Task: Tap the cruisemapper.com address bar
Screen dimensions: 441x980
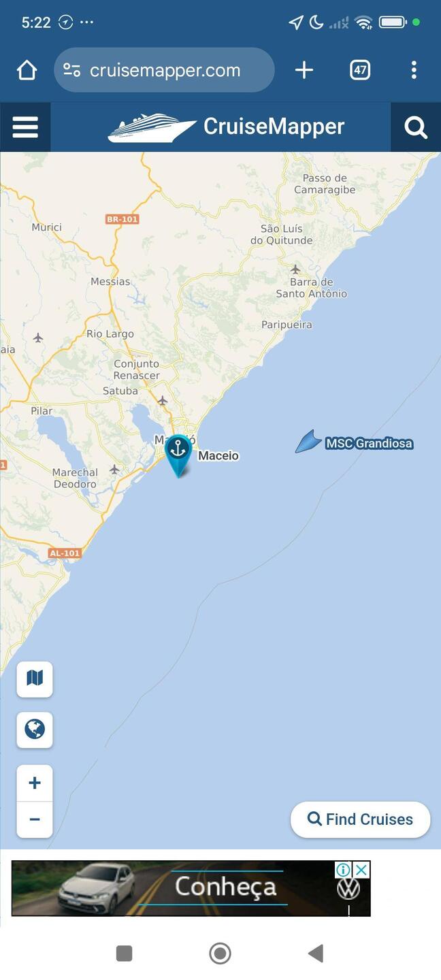Action: click(x=164, y=70)
